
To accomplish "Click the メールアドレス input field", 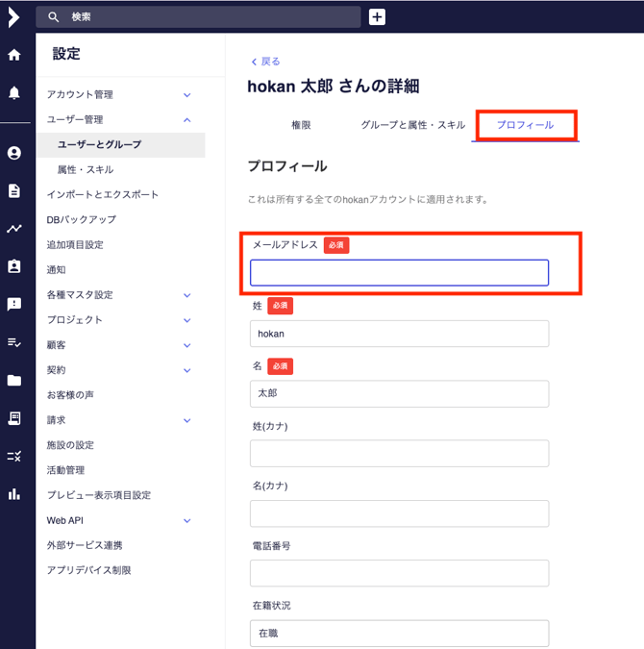I will [x=399, y=273].
